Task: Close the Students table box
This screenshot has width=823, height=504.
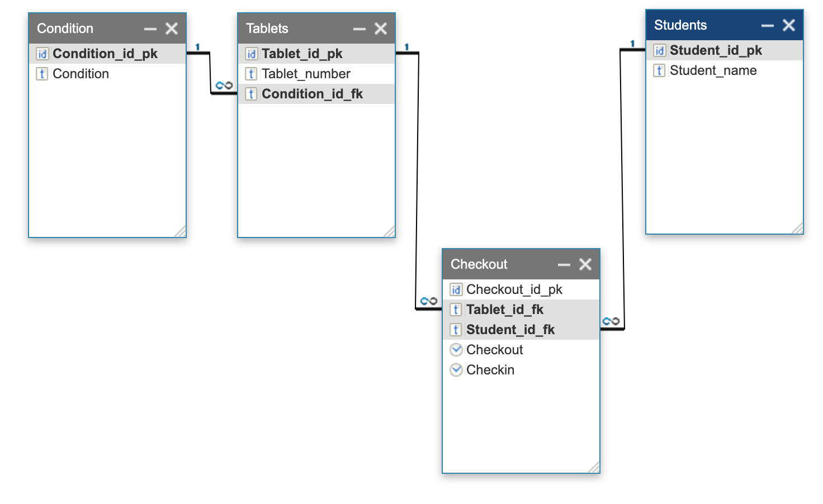Action: coord(789,25)
